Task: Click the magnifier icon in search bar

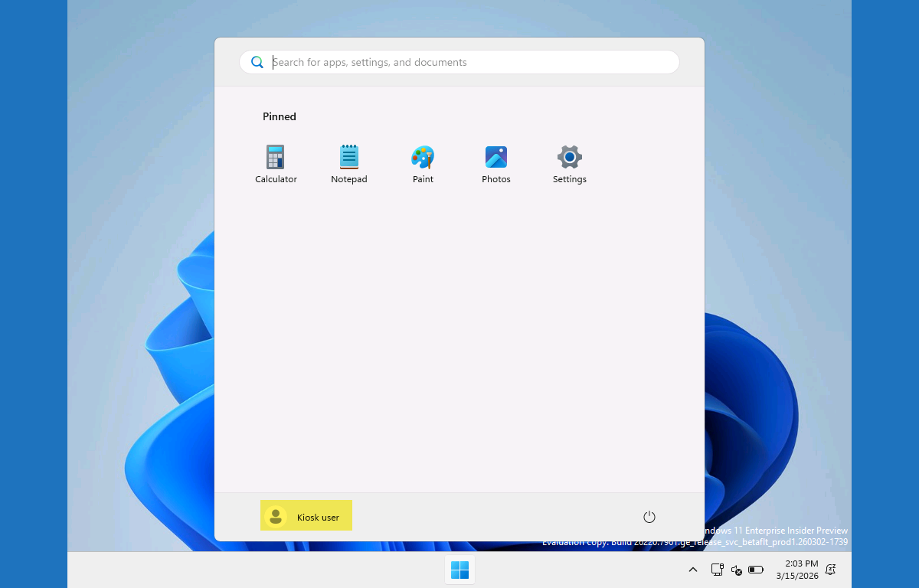Action: pyautogui.click(x=257, y=62)
